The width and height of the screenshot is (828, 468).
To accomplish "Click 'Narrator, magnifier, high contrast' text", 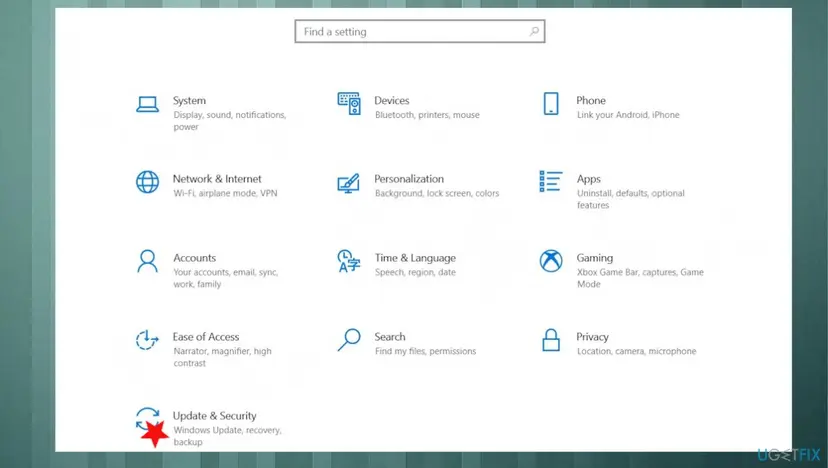I will coord(222,357).
